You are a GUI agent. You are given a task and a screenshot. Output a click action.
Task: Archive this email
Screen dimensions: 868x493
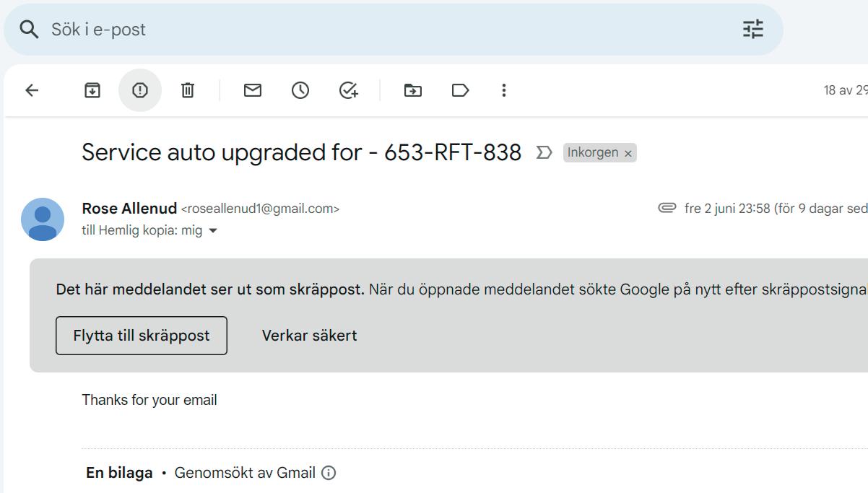(92, 90)
